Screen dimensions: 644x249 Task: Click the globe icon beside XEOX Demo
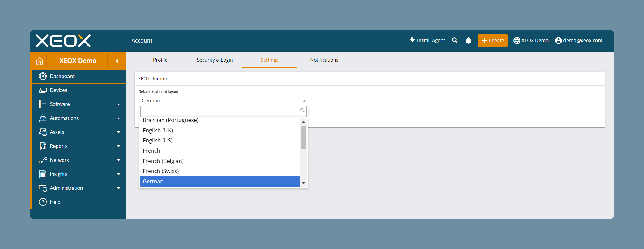(x=517, y=40)
